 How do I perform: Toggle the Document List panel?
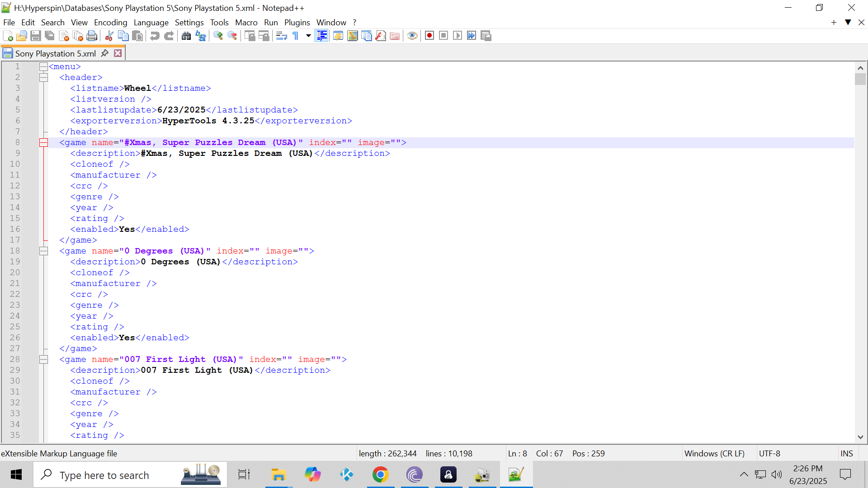pos(367,36)
